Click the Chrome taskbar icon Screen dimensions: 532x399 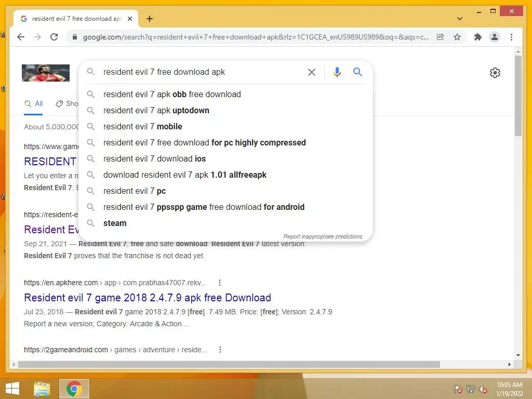[x=74, y=389]
